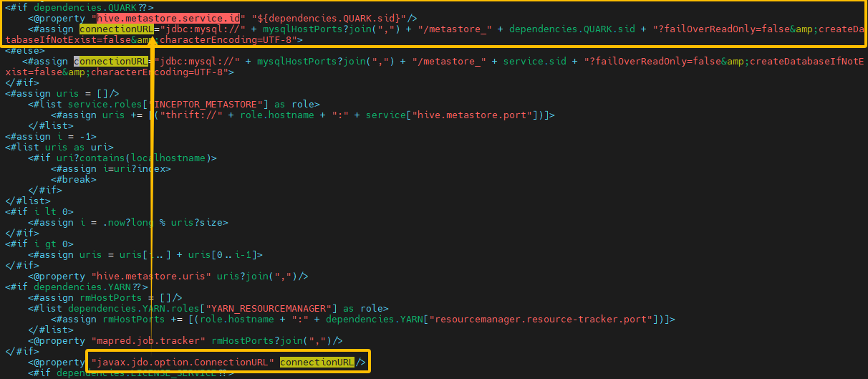
Task: Click the "<#assign i=uri?index>" line
Action: coord(110,169)
